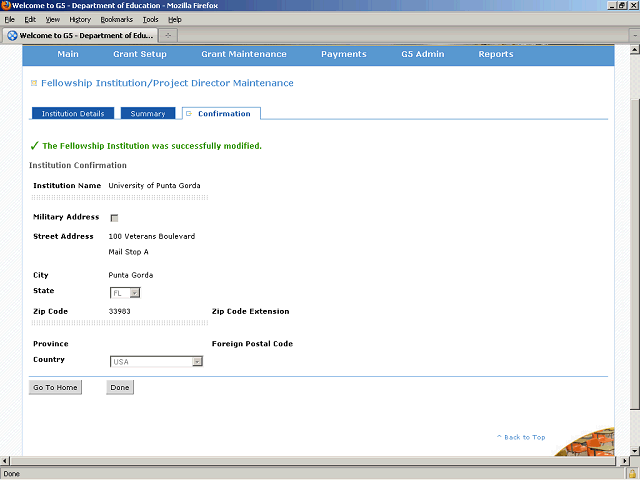
Task: Click the 'University of Punta Gorda' institution name
Action: coord(154,186)
